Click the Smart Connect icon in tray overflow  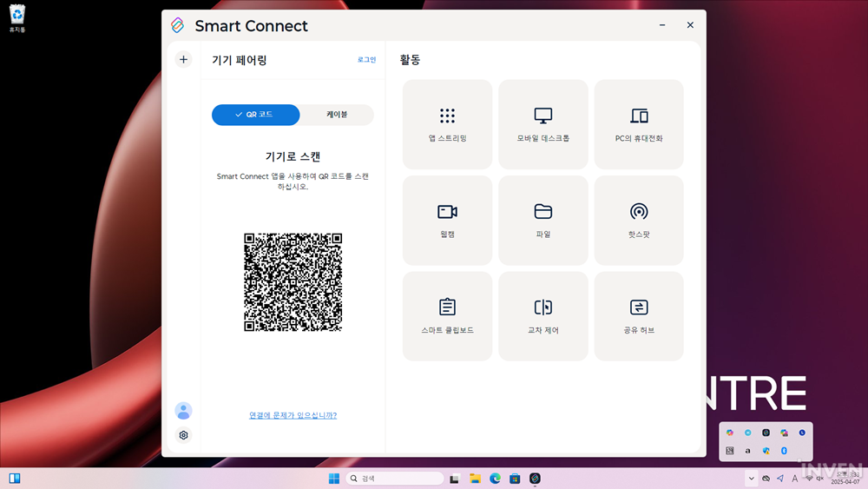(x=766, y=433)
